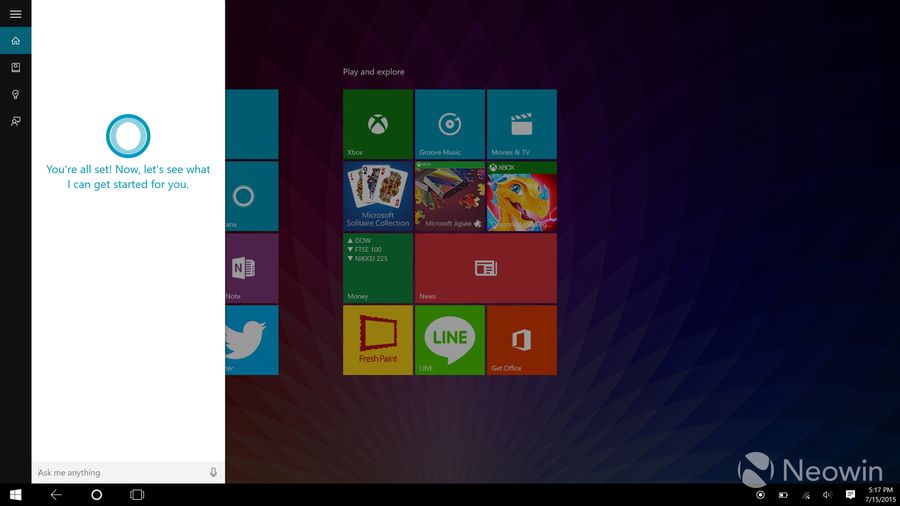Screen dimensions: 900x506
Task: Click the "You're all set!" Cortana message
Action: tap(128, 177)
